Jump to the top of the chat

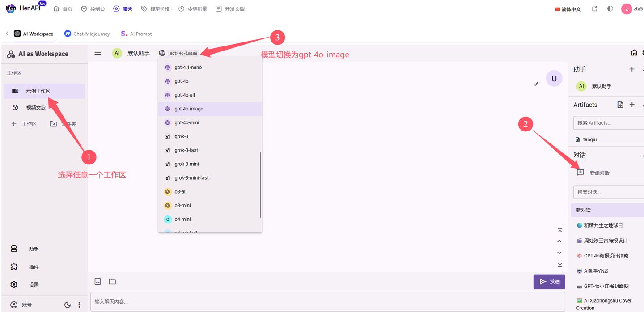point(560,230)
